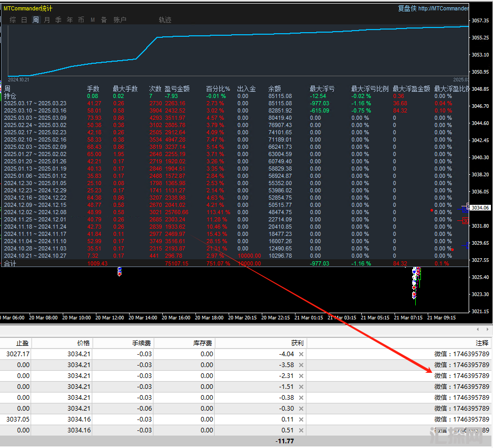This screenshot has width=493, height=448.
Task: Open the 月 monthly tab
Action: click(x=47, y=20)
